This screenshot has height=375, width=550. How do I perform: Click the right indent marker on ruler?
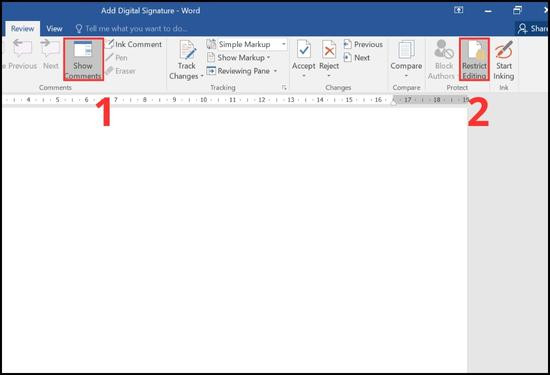click(394, 102)
